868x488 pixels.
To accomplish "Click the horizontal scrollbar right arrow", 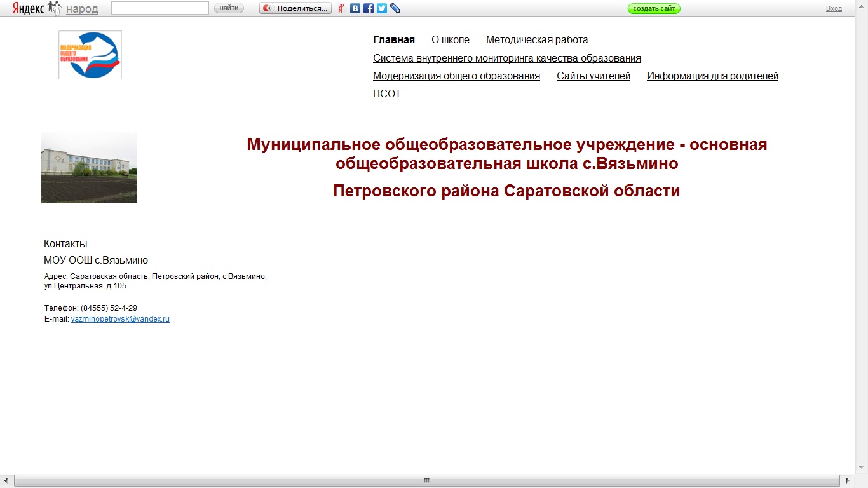I will [x=848, y=481].
